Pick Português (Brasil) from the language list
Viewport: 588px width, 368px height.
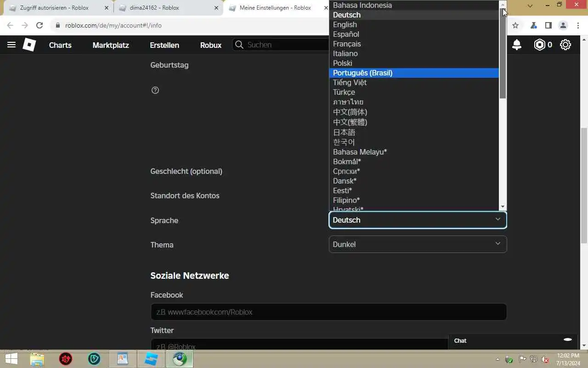414,73
